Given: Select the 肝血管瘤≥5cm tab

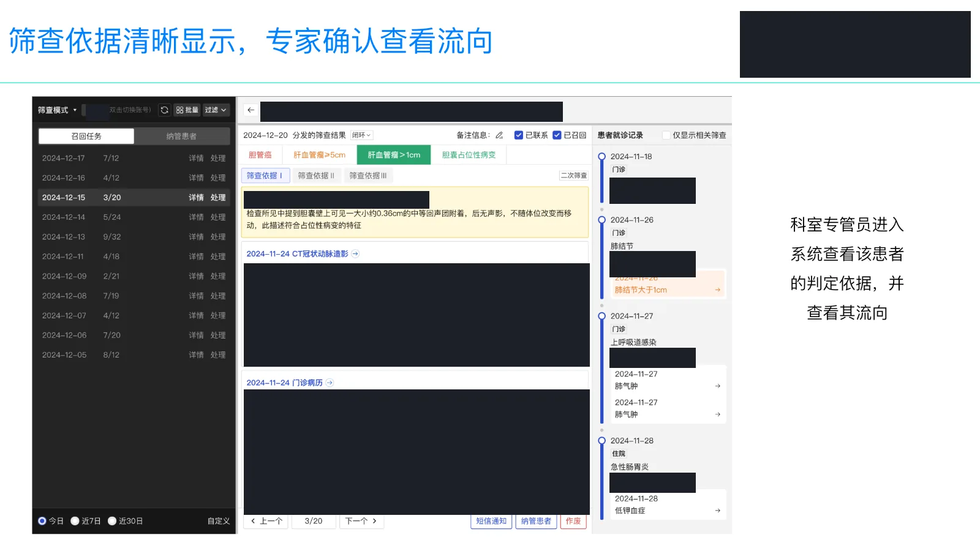Looking at the screenshot, I should [x=320, y=155].
